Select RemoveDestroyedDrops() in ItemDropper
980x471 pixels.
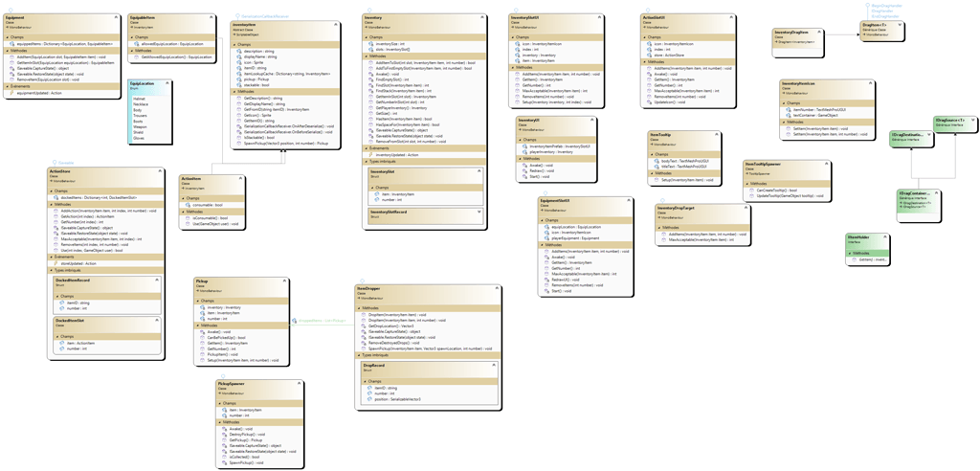click(x=391, y=343)
